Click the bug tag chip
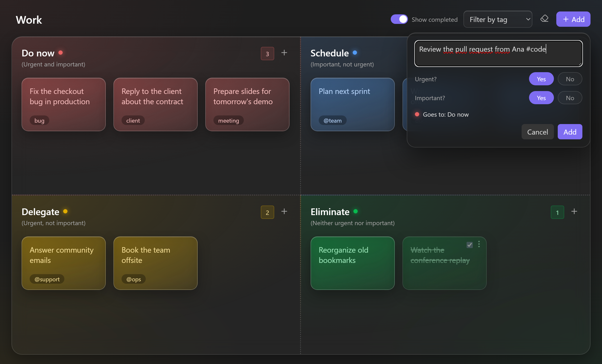Image resolution: width=602 pixels, height=364 pixels. (39, 120)
